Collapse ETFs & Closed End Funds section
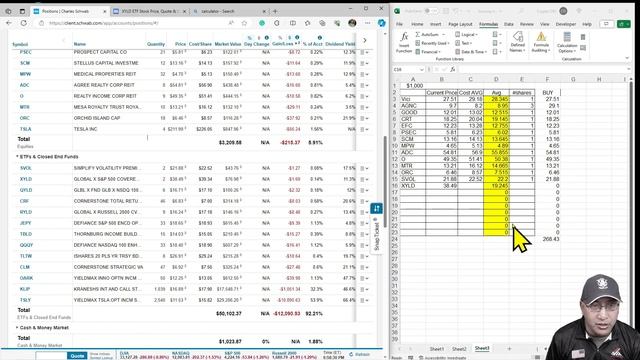640x360 pixels. (x=17, y=157)
